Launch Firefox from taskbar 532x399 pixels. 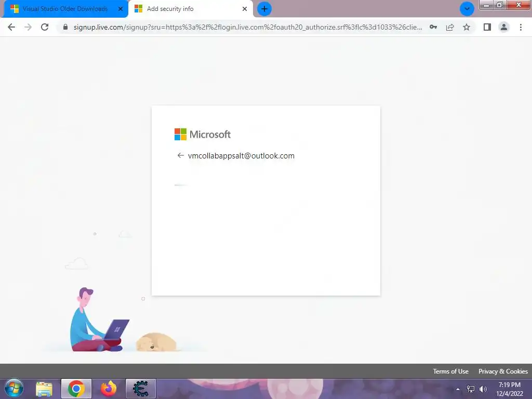pyautogui.click(x=109, y=389)
